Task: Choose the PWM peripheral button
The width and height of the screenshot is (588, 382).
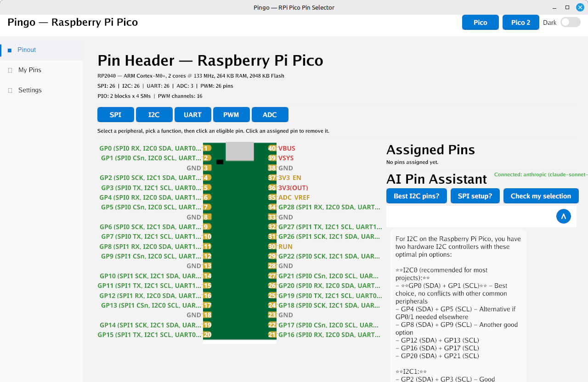Action: click(x=232, y=115)
